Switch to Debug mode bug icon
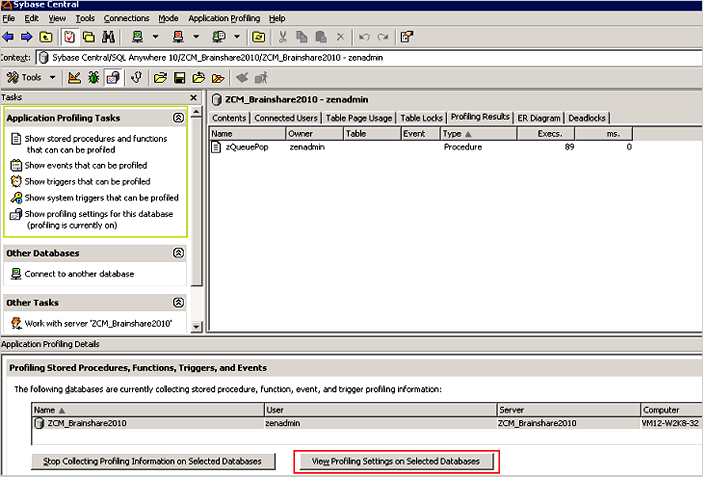 tap(93, 78)
